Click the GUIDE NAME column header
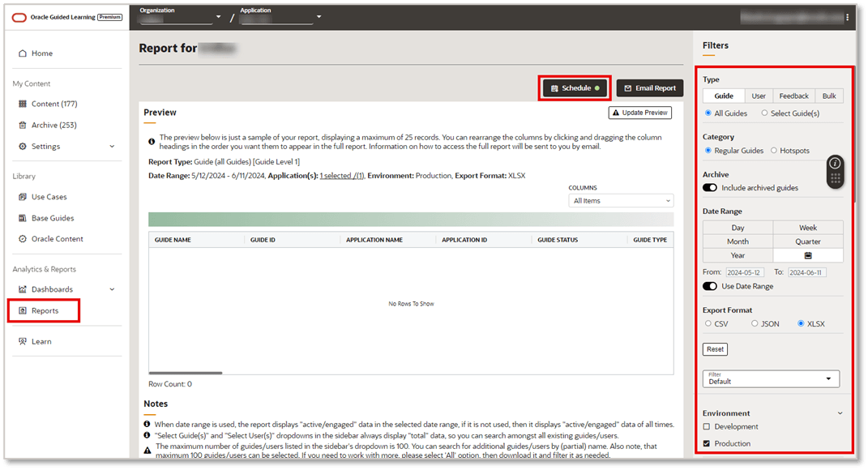868x470 pixels. point(173,240)
